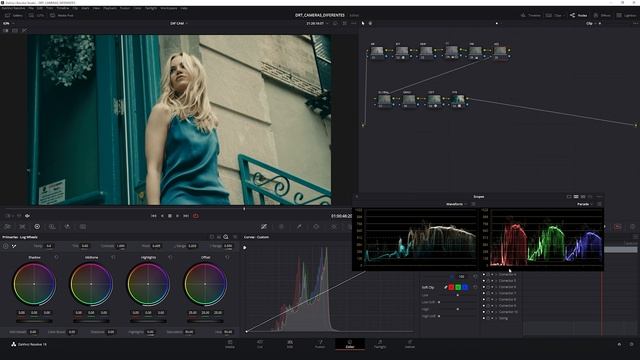
Task: Open the Parade scope type dropdown
Action: 584,204
